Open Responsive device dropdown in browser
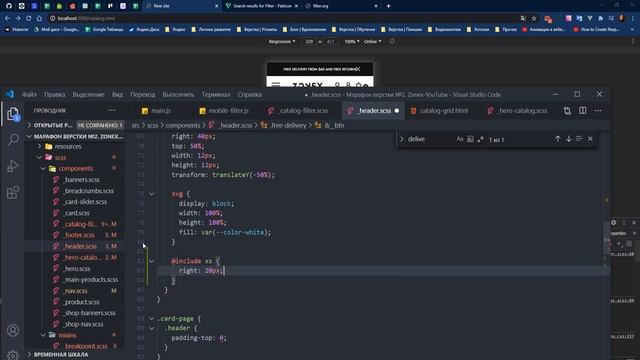This screenshot has height=360, width=640. (282, 42)
